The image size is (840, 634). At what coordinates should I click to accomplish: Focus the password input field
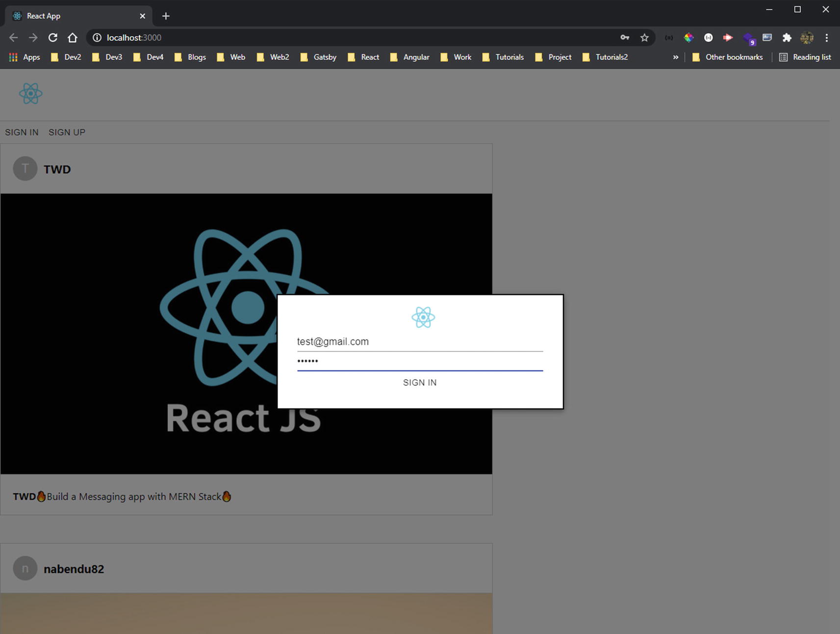tap(419, 362)
